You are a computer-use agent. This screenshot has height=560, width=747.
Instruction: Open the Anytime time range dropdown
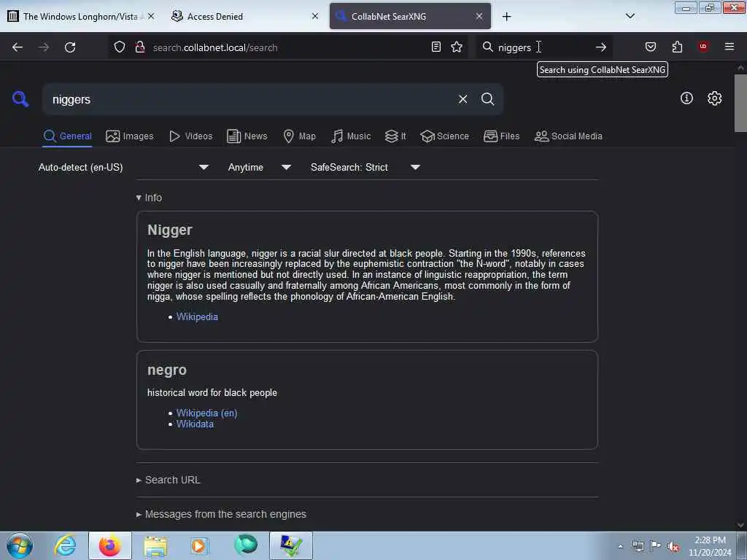pos(260,167)
